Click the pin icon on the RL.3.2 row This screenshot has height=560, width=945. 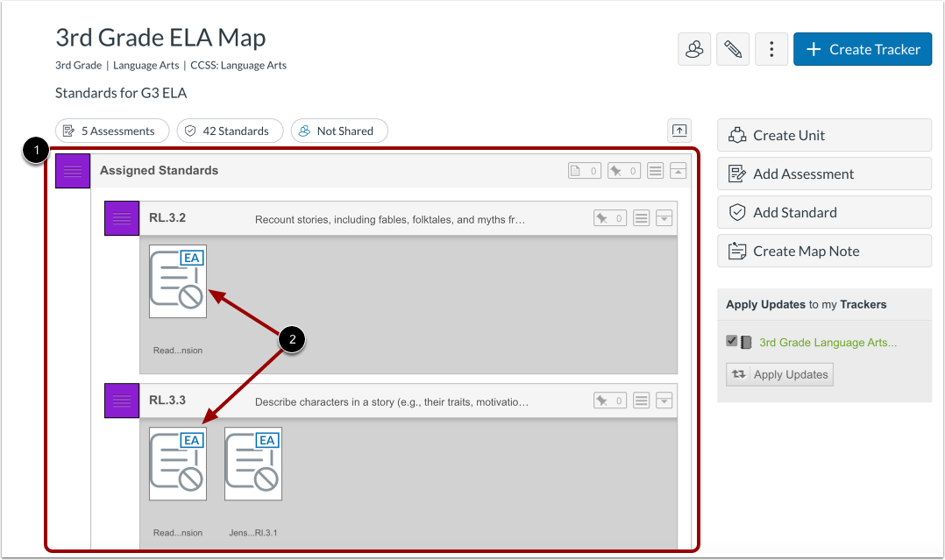(x=609, y=217)
